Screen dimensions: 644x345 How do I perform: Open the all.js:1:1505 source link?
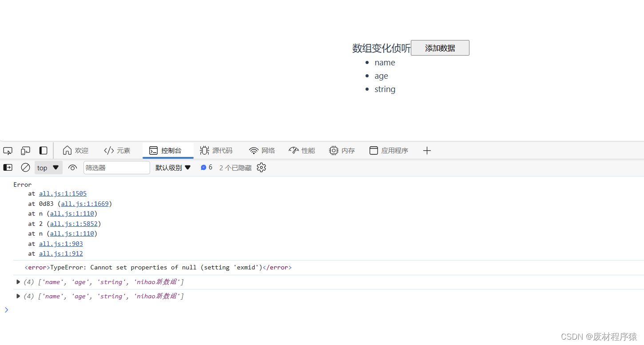point(63,193)
